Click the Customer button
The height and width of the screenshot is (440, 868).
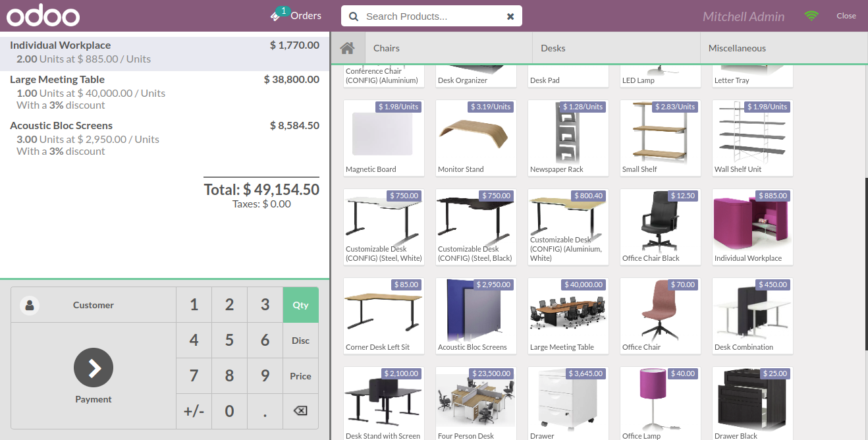[x=94, y=305]
